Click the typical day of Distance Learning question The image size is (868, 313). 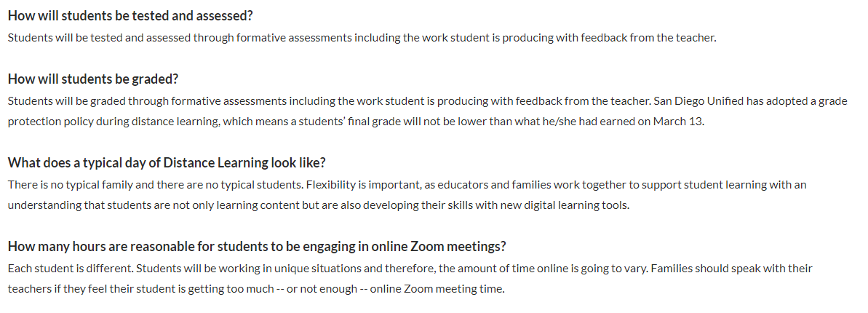(166, 162)
